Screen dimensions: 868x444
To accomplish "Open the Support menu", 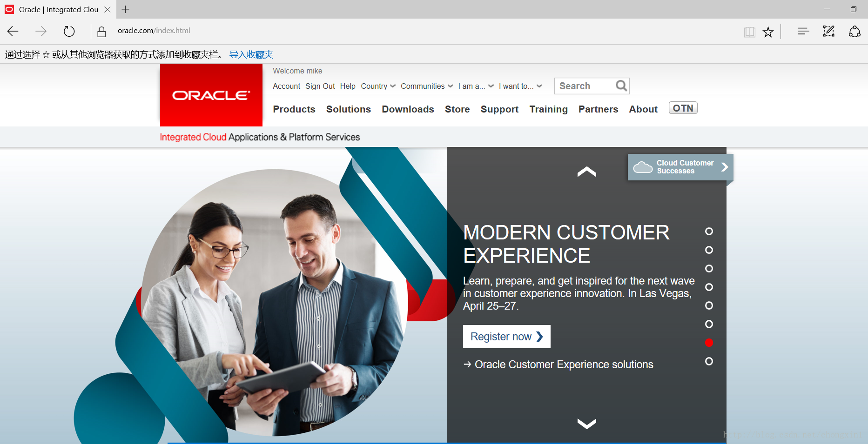I will [499, 109].
